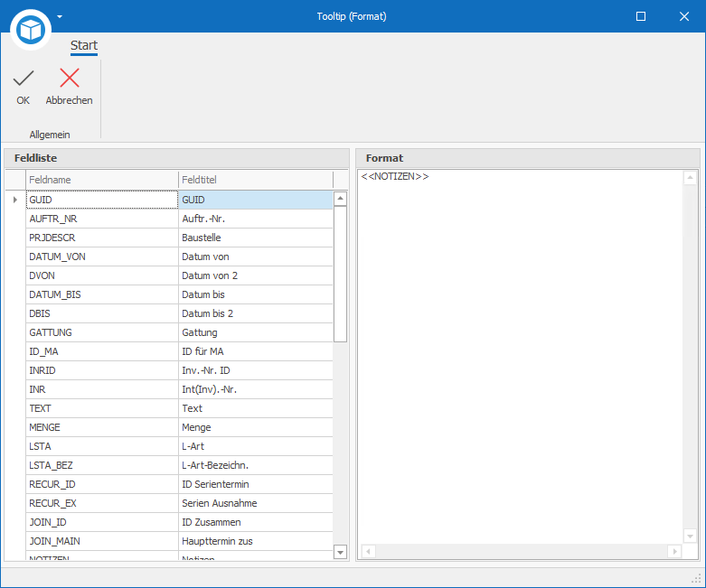This screenshot has width=706, height=588.
Task: Switch to the Start ribbon tab
Action: (x=84, y=45)
